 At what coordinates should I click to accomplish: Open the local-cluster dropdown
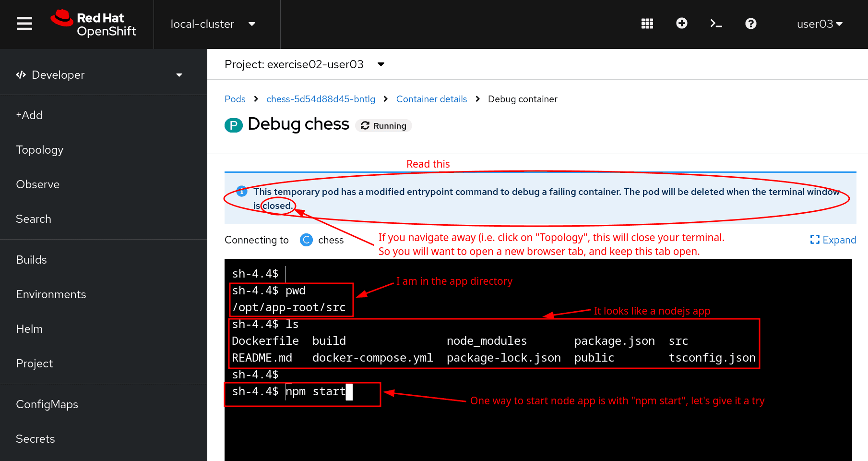pos(213,24)
